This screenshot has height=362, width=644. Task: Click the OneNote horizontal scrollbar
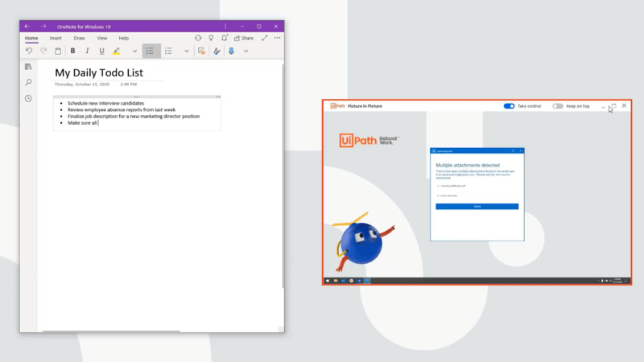(111, 331)
